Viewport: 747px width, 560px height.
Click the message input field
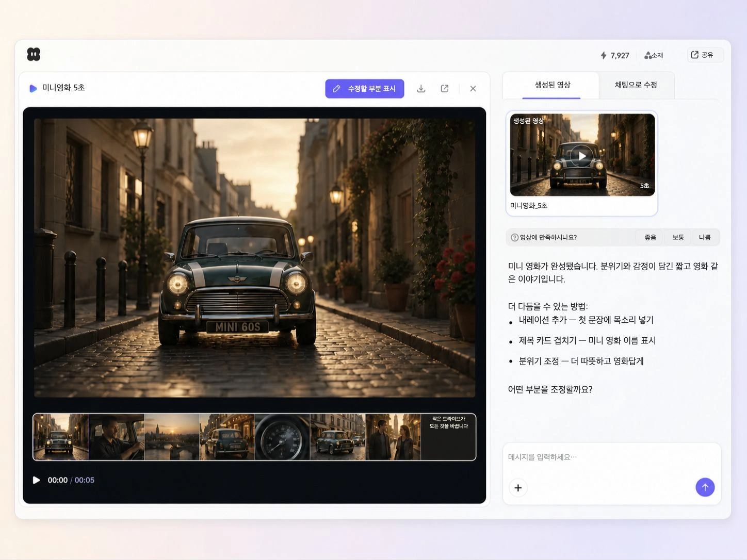pos(611,457)
